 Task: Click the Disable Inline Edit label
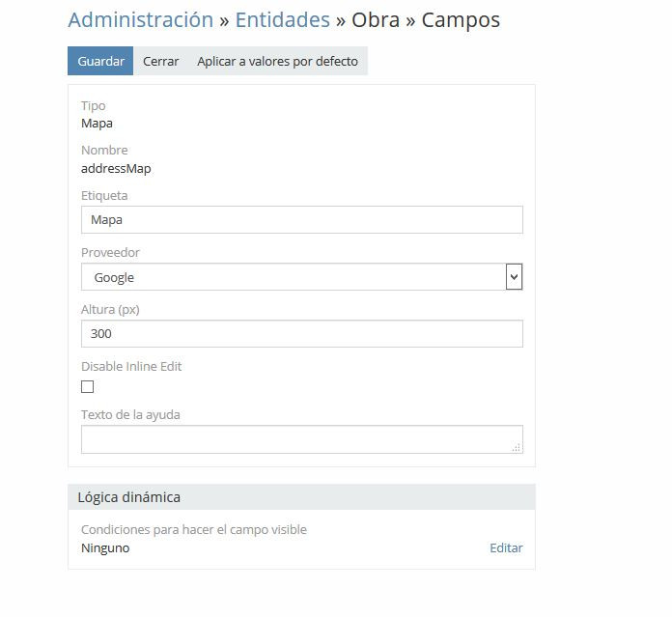click(131, 367)
